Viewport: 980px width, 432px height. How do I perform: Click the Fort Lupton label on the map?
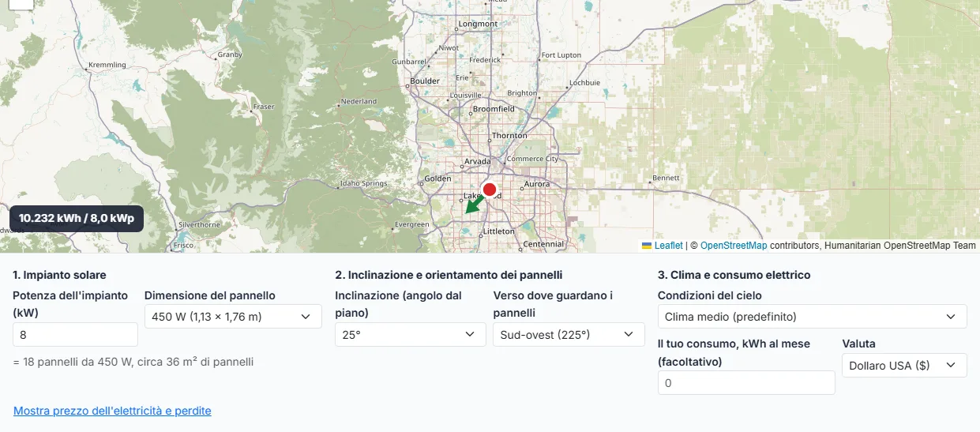(x=561, y=55)
